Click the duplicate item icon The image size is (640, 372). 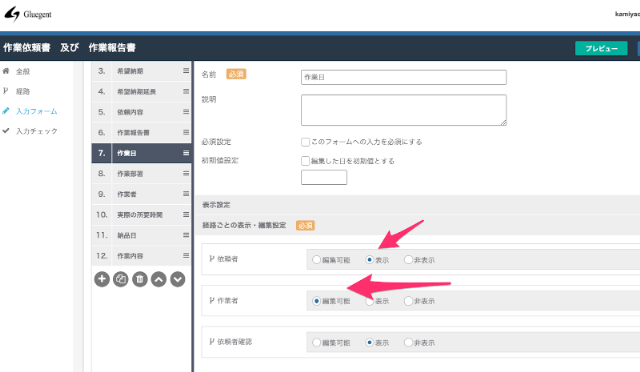tap(121, 279)
